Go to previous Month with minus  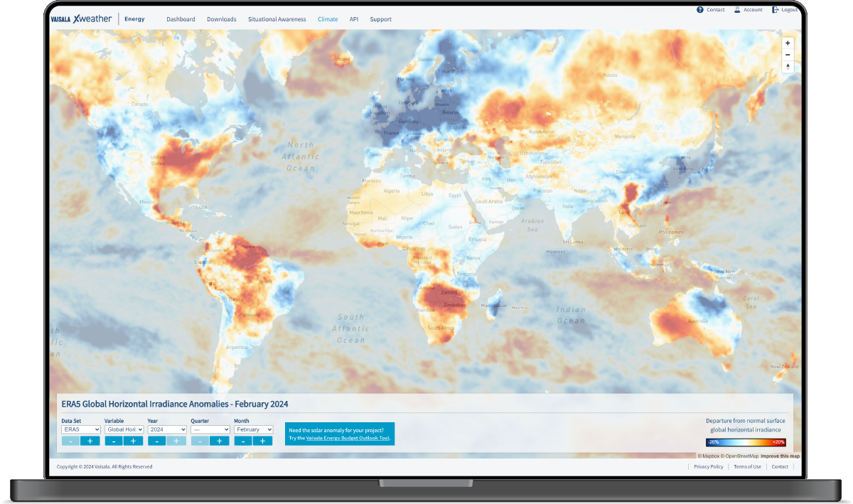(243, 441)
